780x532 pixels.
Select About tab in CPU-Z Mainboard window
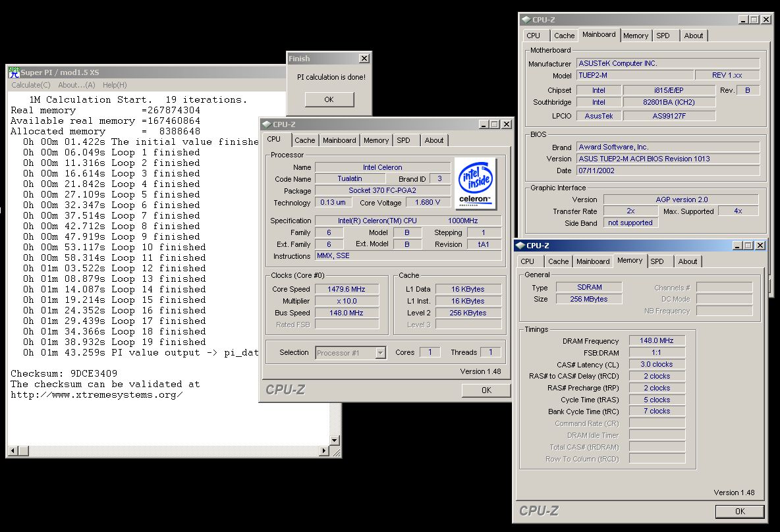point(694,36)
